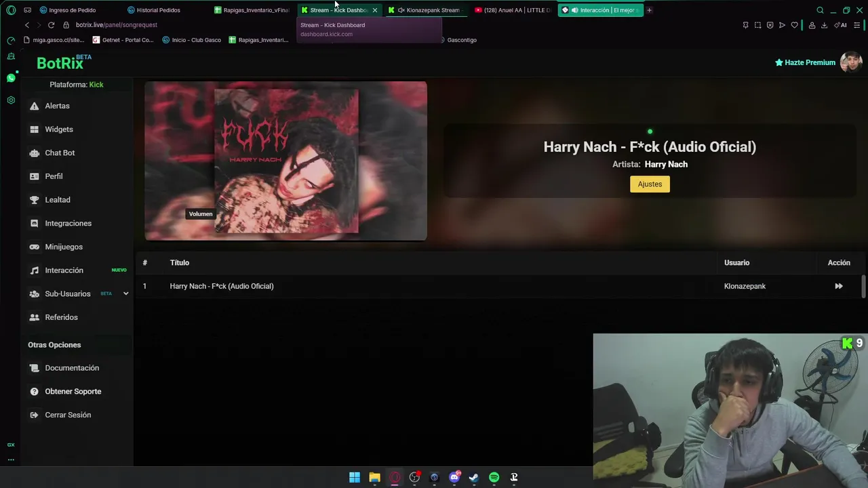
Task: Open Discord from taskbar
Action: click(x=454, y=477)
